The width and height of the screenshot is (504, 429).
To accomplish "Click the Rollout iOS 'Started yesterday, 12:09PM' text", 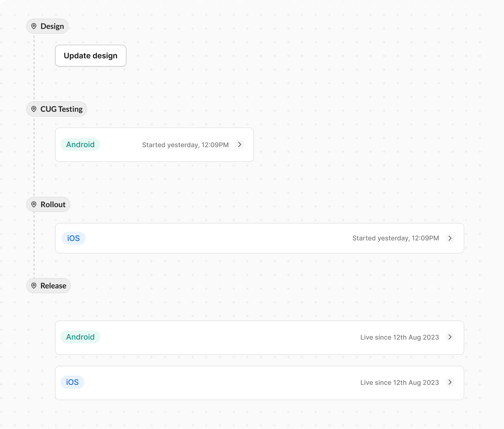I will pyautogui.click(x=396, y=238).
